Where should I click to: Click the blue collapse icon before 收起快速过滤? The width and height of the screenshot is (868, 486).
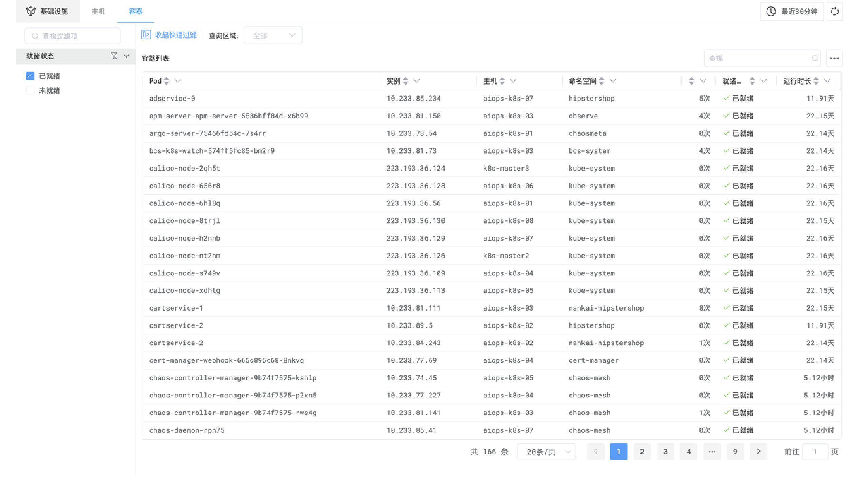[x=146, y=35]
